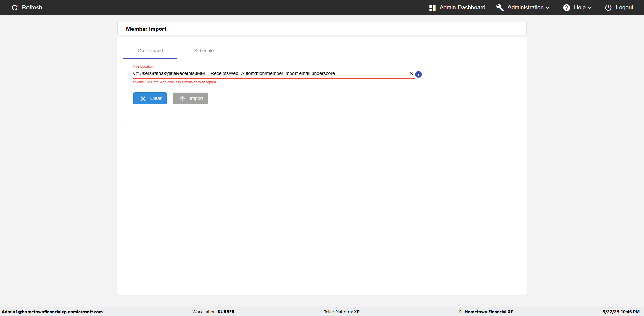Image resolution: width=644 pixels, height=316 pixels.
Task: Expand the Administration dropdown chevron
Action: pos(548,8)
